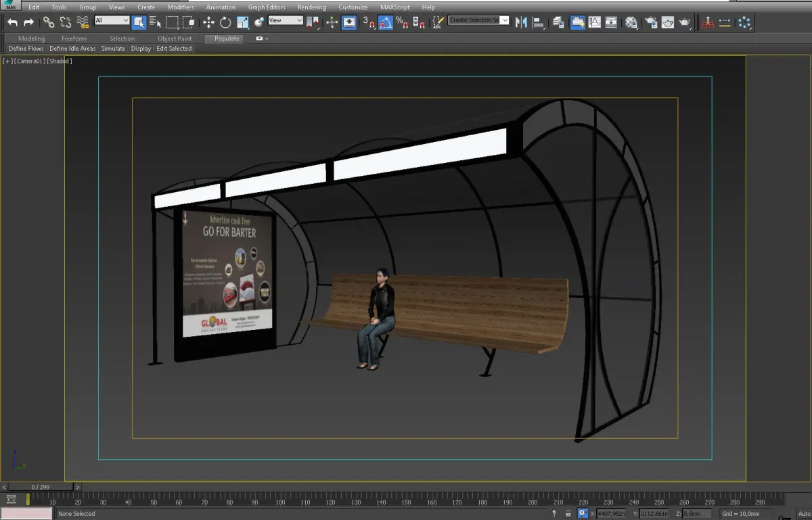Switch to the Object Paint ribbon tab

[175, 39]
